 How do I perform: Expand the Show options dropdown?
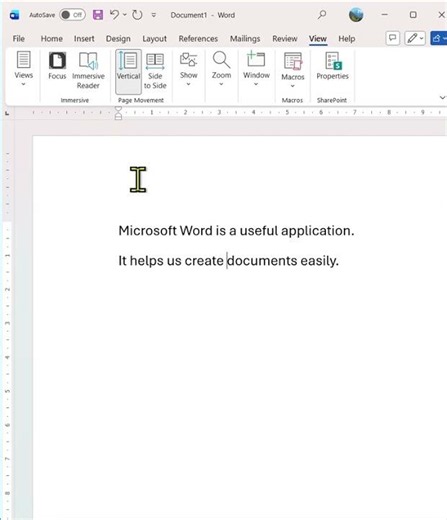(x=189, y=69)
